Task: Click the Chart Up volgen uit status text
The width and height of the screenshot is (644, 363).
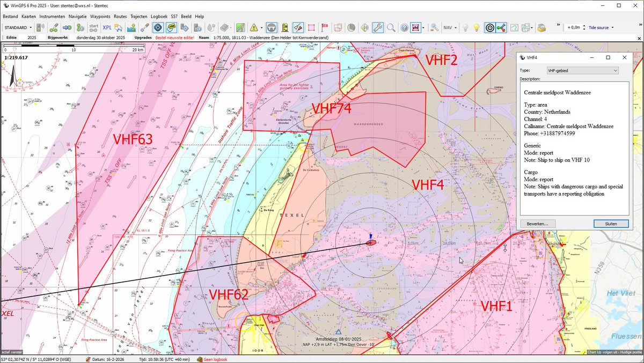Action: [x=614, y=352]
